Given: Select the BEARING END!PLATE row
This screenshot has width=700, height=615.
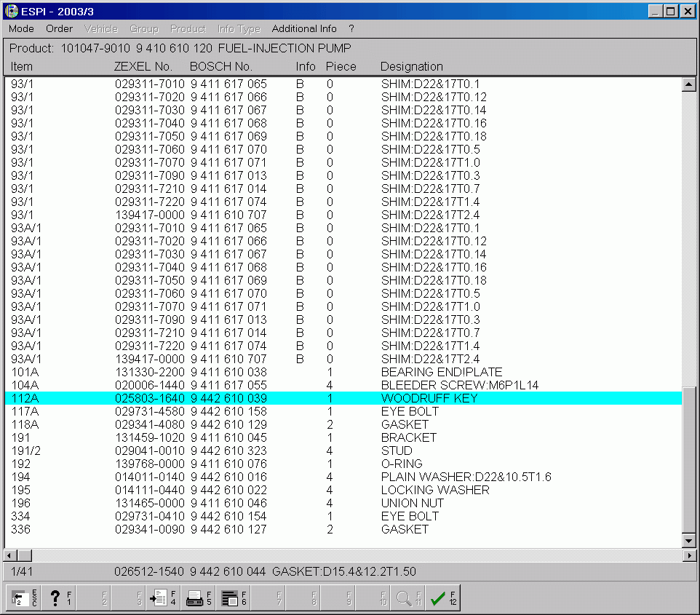Looking at the screenshot, I should 343,372.
